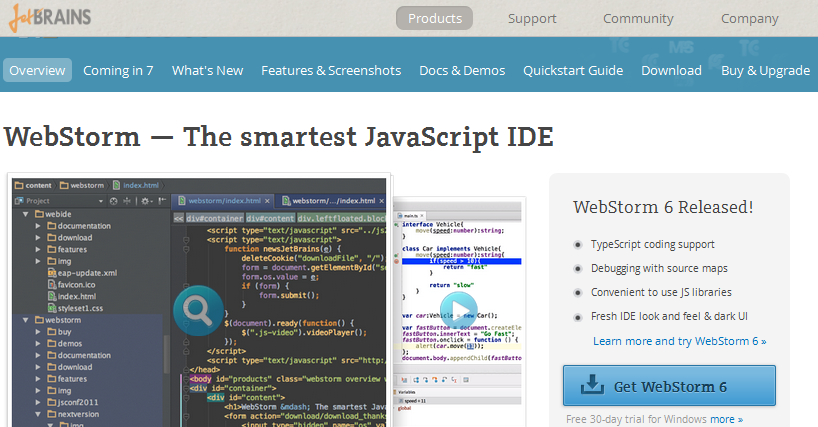Screen dimensions: 818x427
Task: Click the dark IDE screenshot thumbnail
Action: (x=199, y=301)
